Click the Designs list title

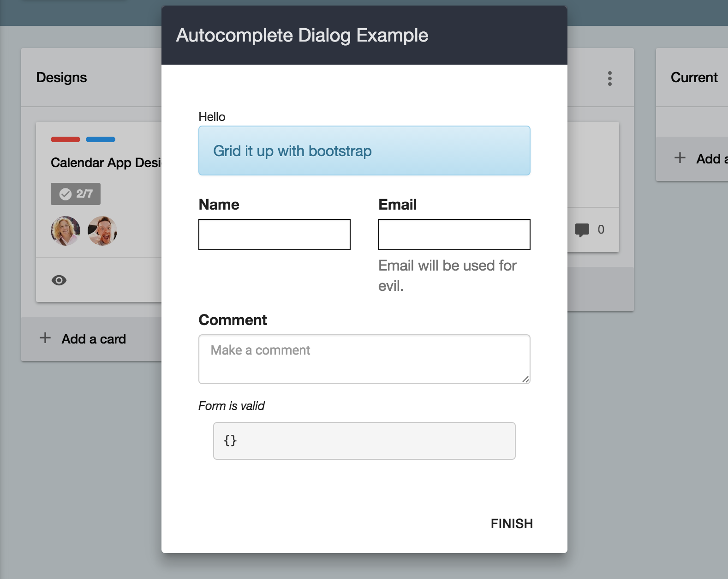tap(61, 78)
